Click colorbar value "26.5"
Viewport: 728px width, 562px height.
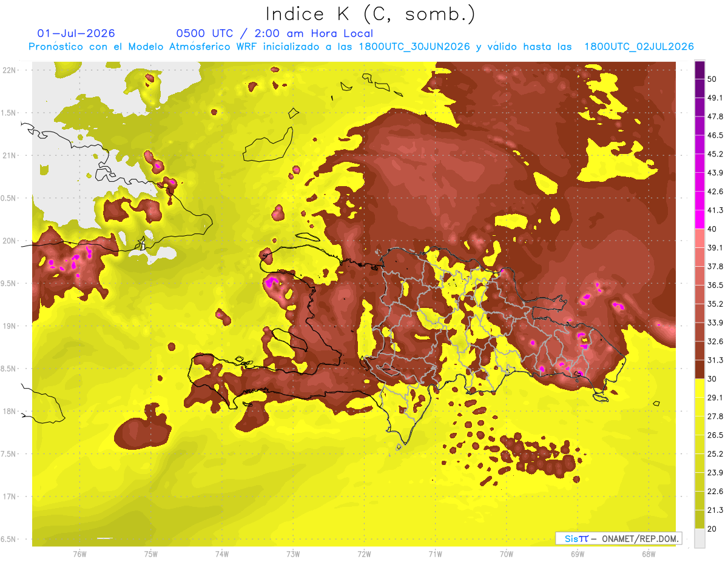(715, 435)
